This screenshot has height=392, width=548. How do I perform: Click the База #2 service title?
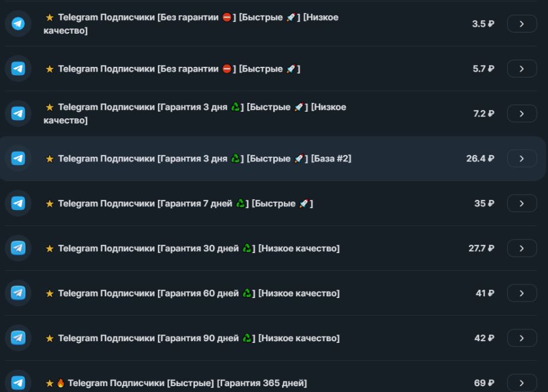[x=205, y=158]
